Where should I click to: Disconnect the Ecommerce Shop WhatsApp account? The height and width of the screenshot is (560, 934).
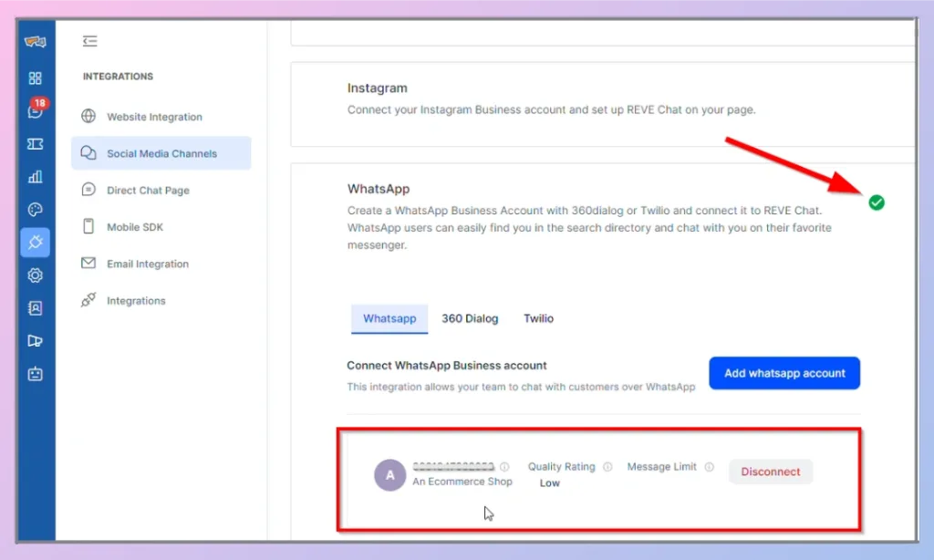pyautogui.click(x=771, y=472)
